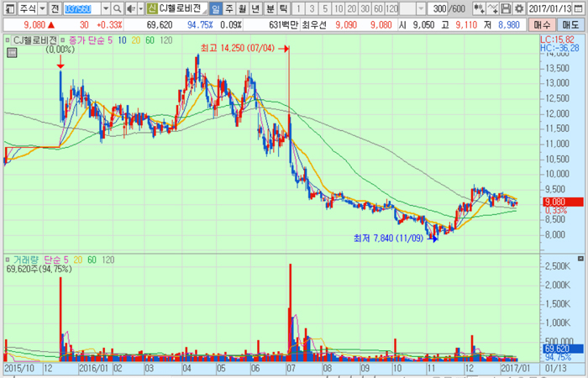This screenshot has height=378, width=588.
Task: Open the stock code history dropdown arrow
Action: click(106, 8)
